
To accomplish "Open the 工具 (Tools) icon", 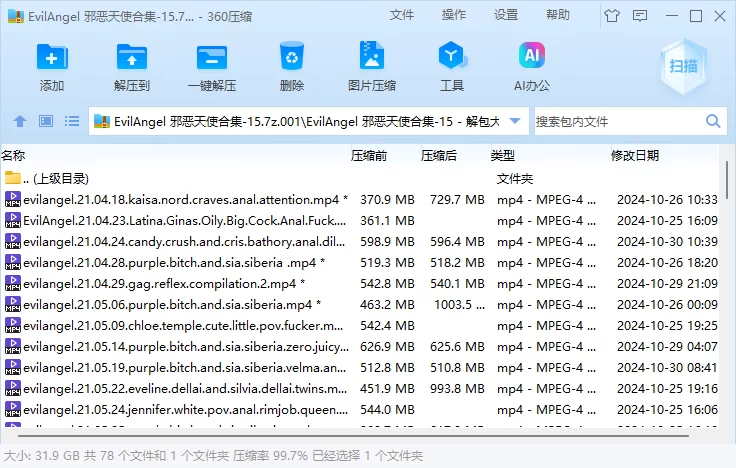I will click(x=452, y=55).
